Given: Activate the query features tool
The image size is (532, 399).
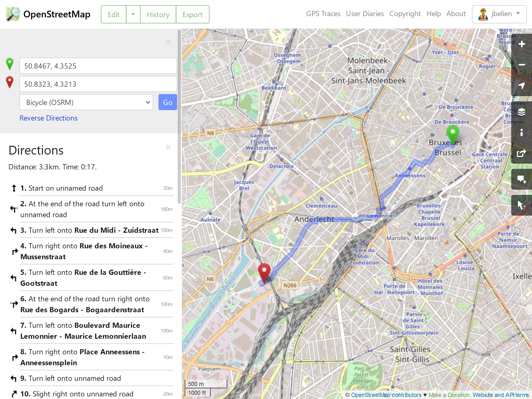Looking at the screenshot, I should pyautogui.click(x=522, y=205).
